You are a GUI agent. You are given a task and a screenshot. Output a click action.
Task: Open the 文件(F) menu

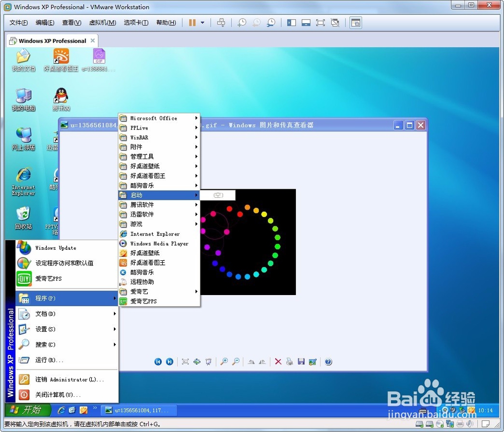pyautogui.click(x=18, y=23)
